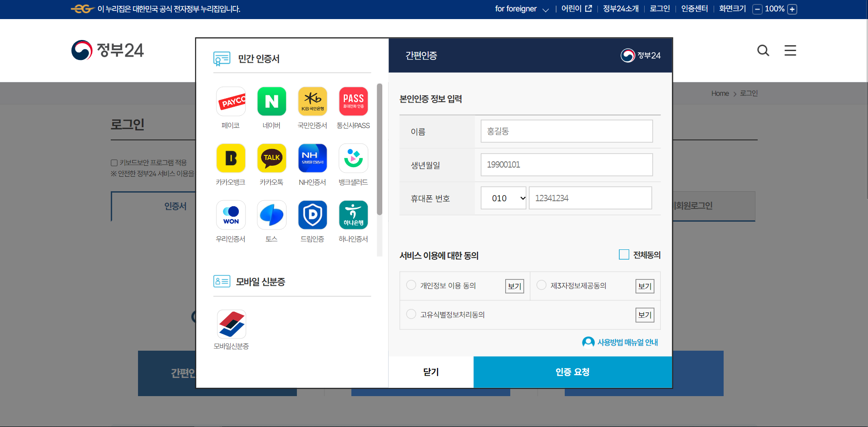Viewport: 868px width, 427px height.
Task: Click the phone number input field
Action: [590, 198]
